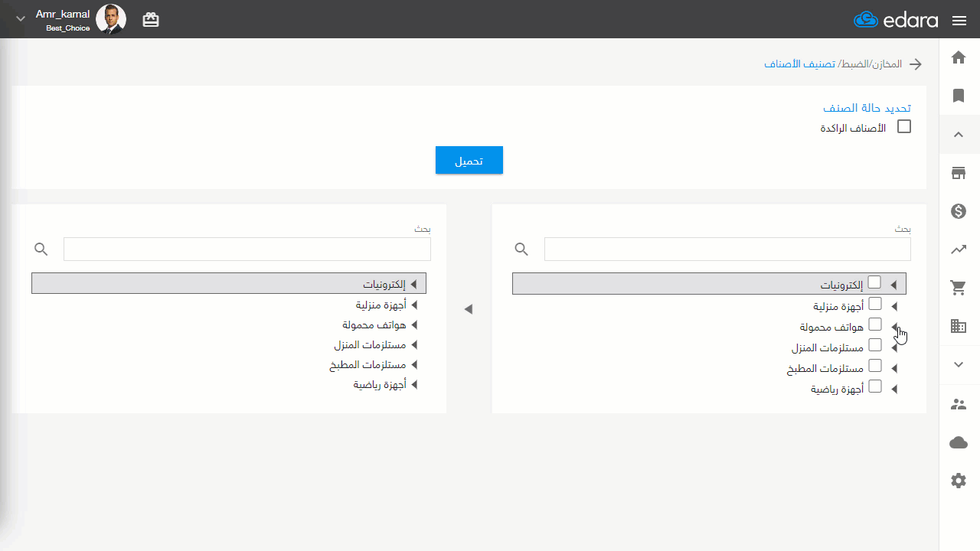
Task: Open المخازن breadcrumb link
Action: (886, 64)
